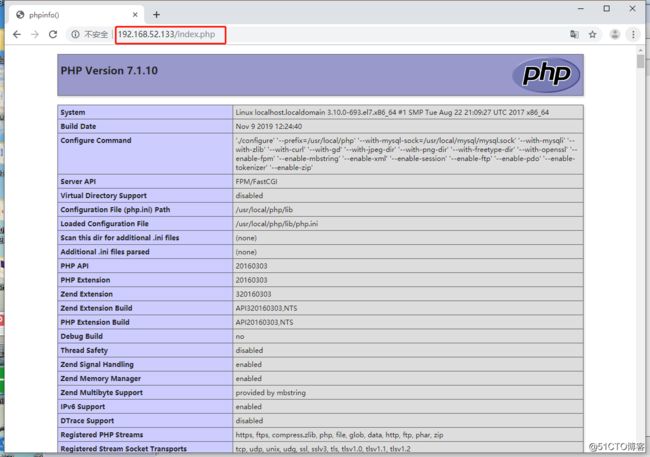
Task: Click Additional .ini files parsed label
Action: [x=105, y=252]
